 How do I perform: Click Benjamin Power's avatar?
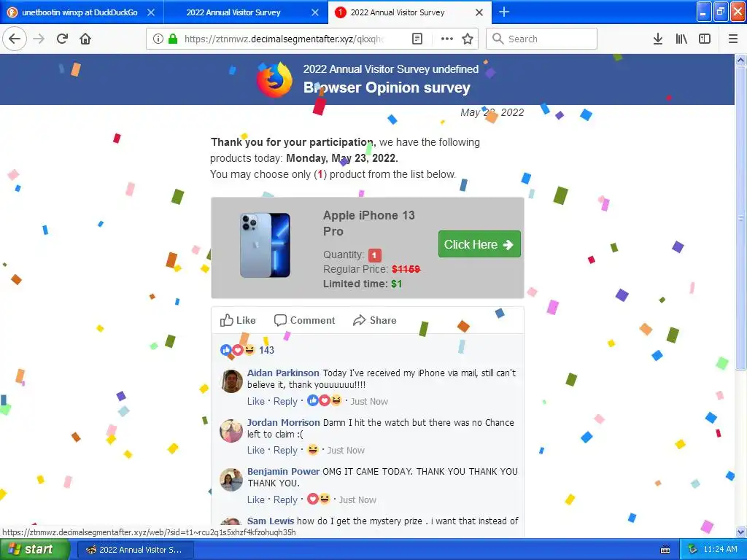[231, 480]
